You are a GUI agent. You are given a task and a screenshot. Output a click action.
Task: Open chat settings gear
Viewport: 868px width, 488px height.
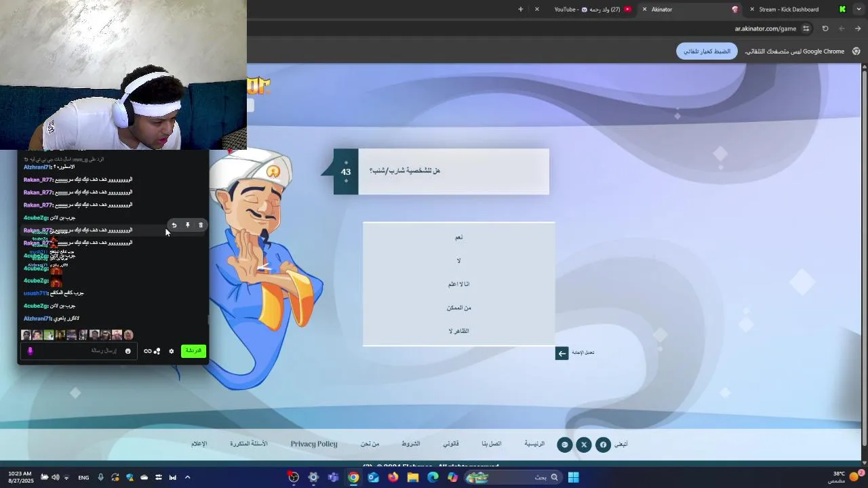point(172,351)
